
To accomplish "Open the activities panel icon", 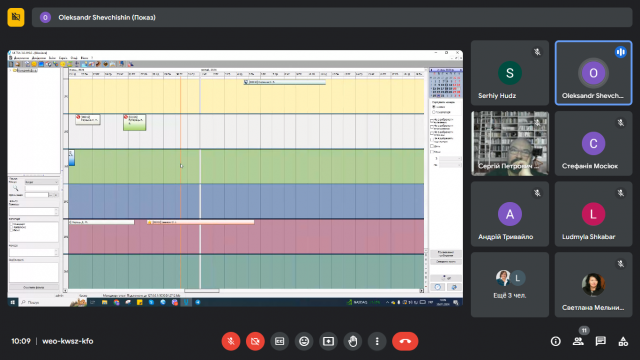I will [x=623, y=341].
